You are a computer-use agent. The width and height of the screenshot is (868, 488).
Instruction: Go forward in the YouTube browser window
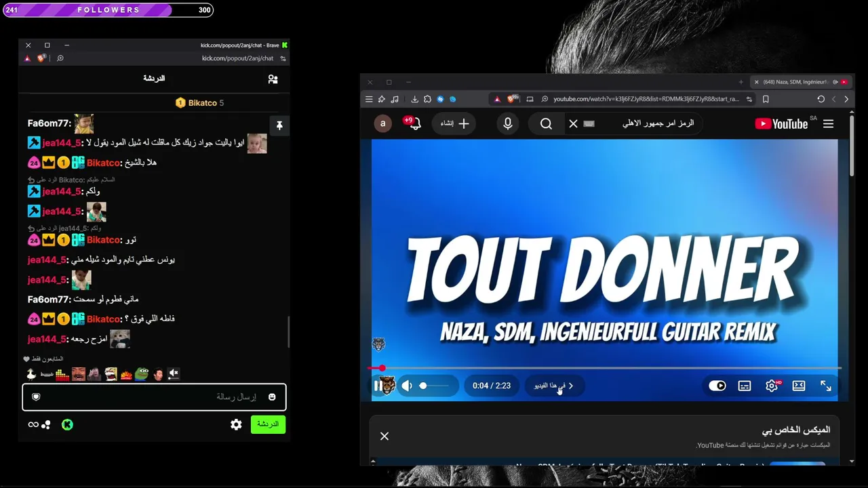[846, 99]
